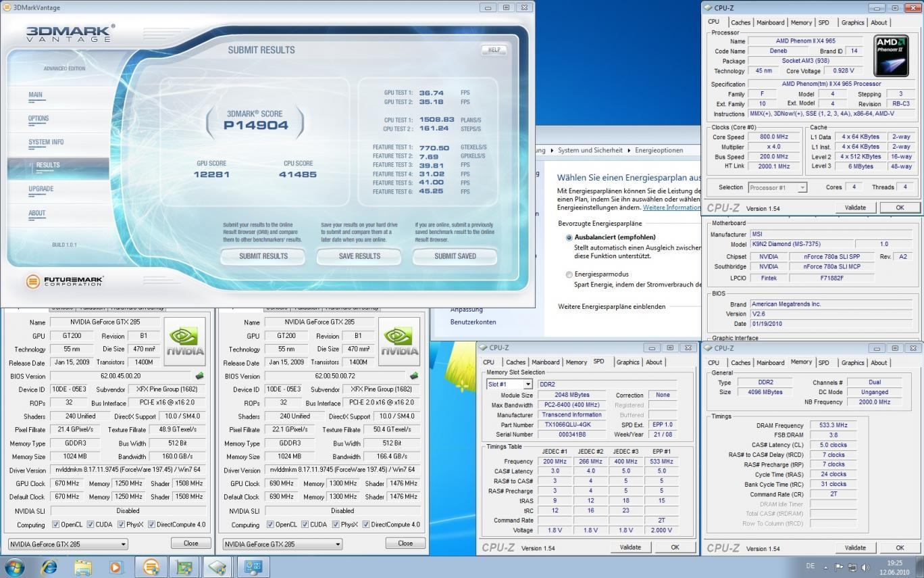This screenshot has height=578, width=924.
Task: Open Graphics tab in CPU-Z SPD window
Action: click(x=627, y=362)
